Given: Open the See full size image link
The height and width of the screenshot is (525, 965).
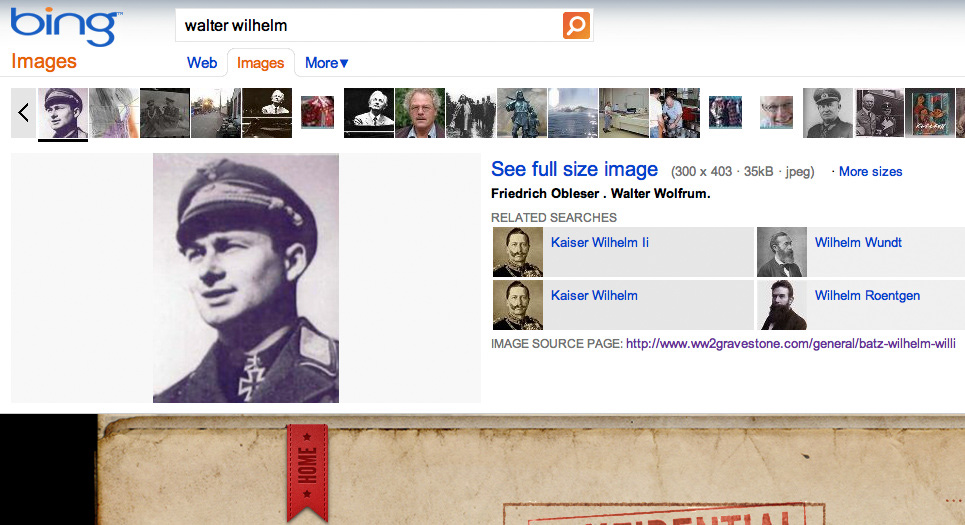Looking at the screenshot, I should coord(574,169).
